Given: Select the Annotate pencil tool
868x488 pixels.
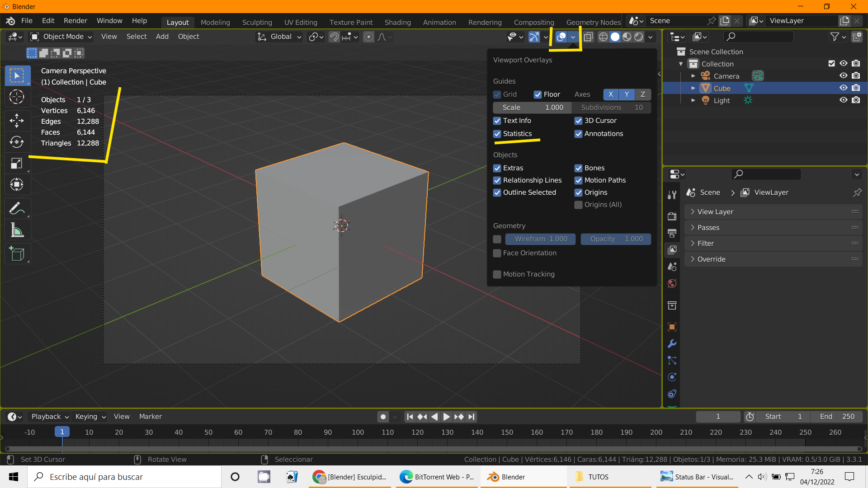Looking at the screenshot, I should 17,208.
